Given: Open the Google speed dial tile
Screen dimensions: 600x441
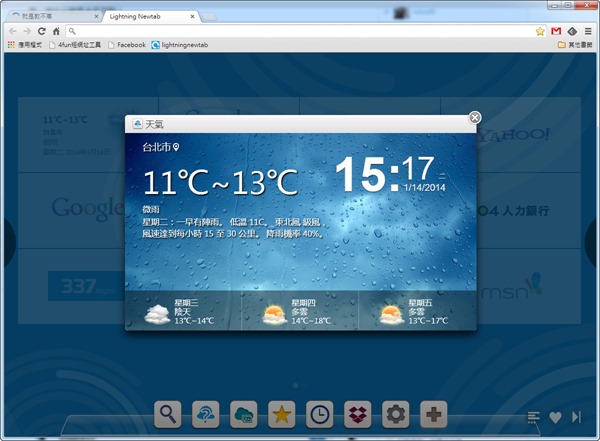Looking at the screenshot, I should (x=73, y=210).
